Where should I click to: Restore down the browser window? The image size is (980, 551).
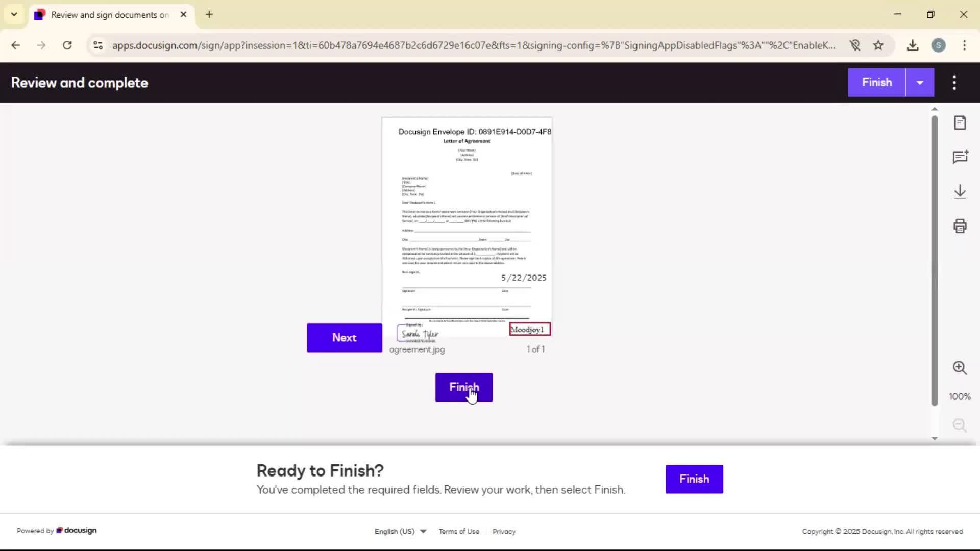coord(930,14)
